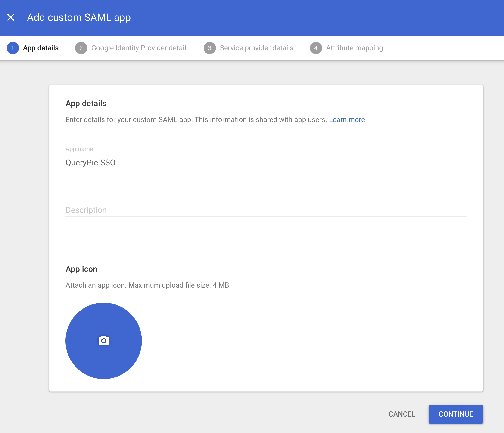Focus the Description input field
Viewport: 504px width, 433px height.
tap(266, 210)
